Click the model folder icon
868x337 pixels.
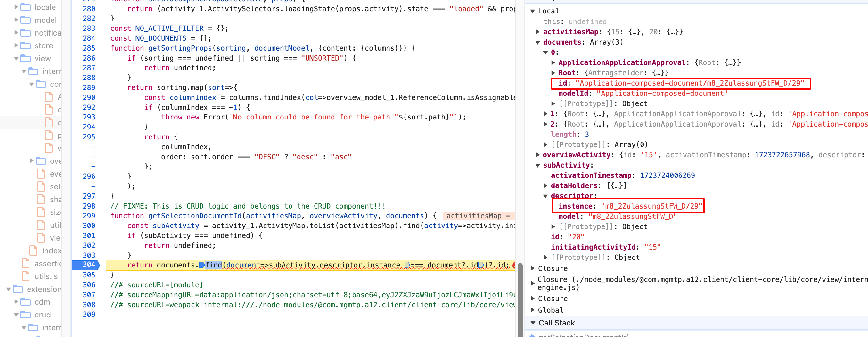(26, 20)
